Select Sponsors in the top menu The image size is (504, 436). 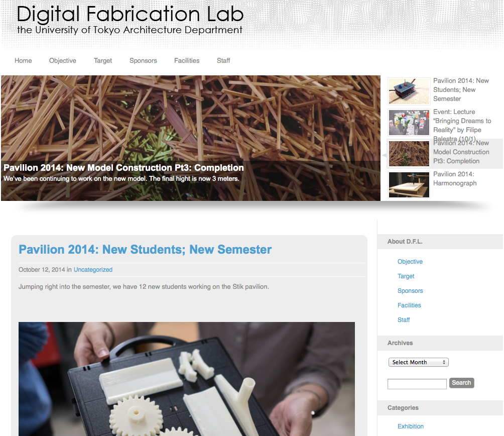pos(143,60)
